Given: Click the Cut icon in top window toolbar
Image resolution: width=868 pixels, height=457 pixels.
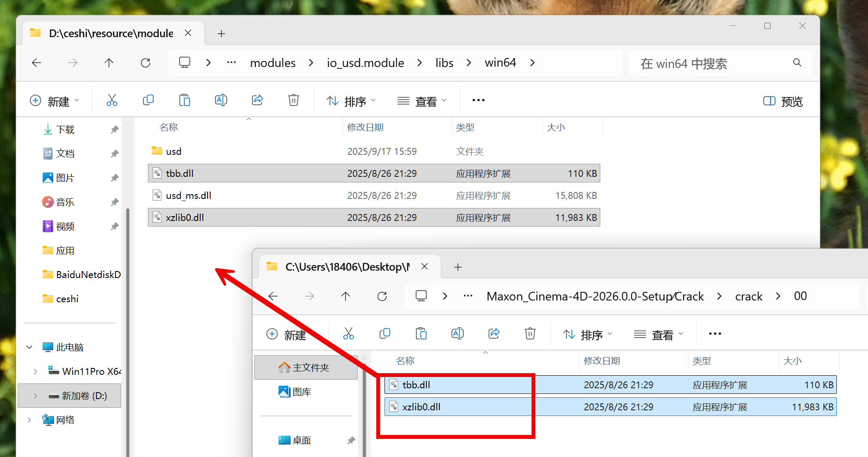Looking at the screenshot, I should pos(112,100).
